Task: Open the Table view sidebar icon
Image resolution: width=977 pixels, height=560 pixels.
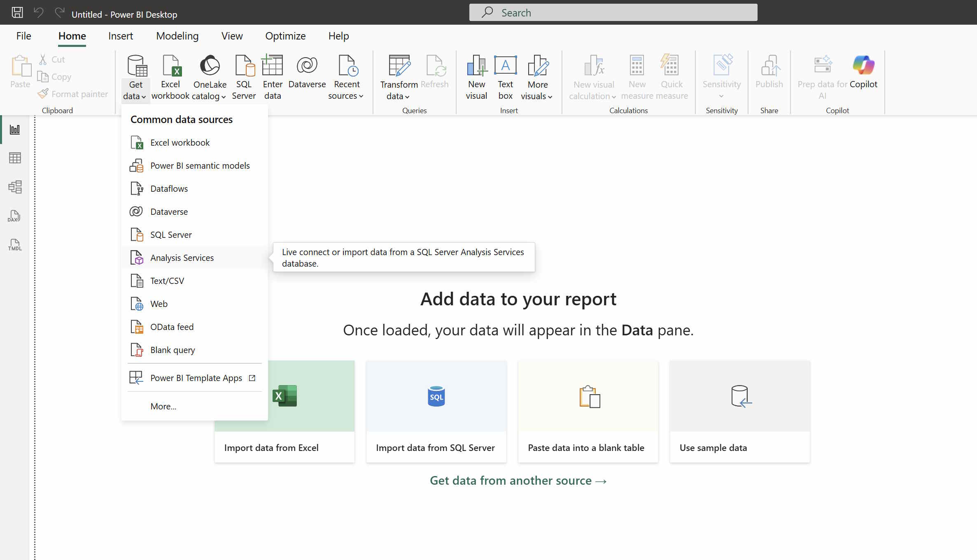Action: pyautogui.click(x=15, y=158)
